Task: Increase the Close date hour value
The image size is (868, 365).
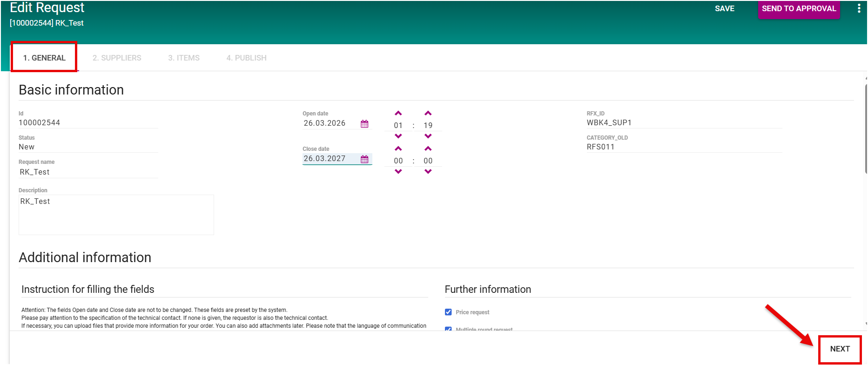Action: (x=398, y=149)
